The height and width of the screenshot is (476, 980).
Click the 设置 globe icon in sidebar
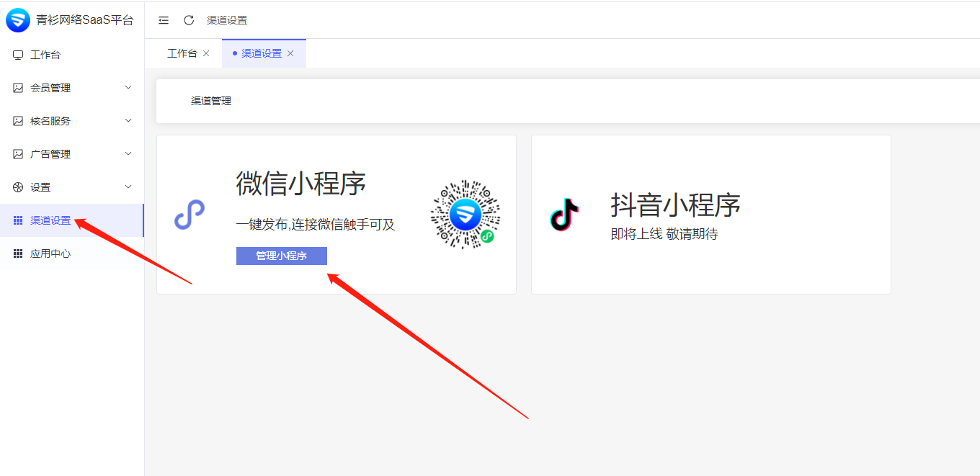tap(18, 187)
